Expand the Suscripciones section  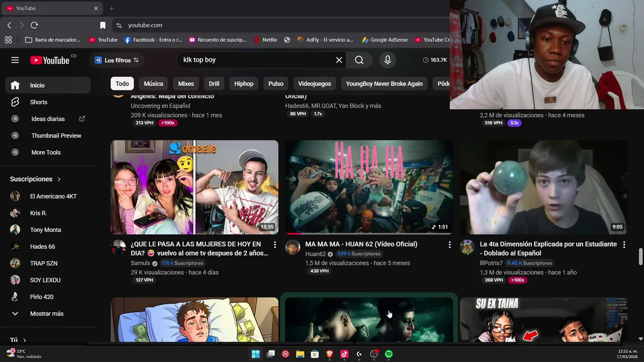(x=35, y=179)
